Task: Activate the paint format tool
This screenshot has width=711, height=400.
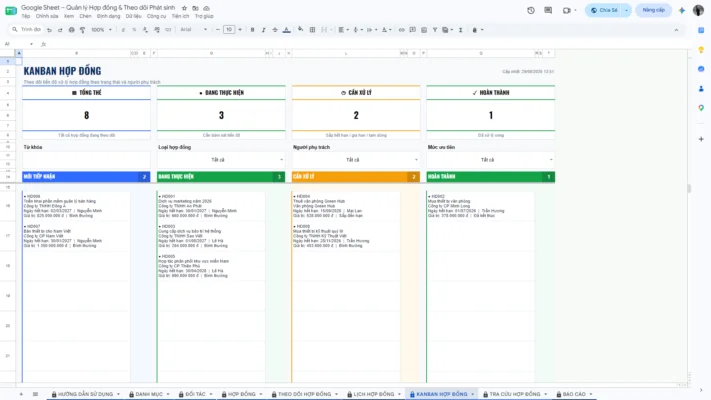Action: pos(83,30)
